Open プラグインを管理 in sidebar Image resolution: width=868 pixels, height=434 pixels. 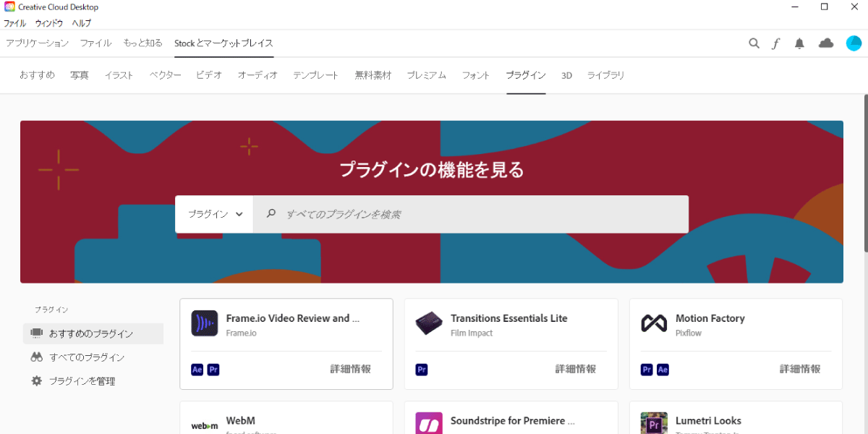point(93,380)
